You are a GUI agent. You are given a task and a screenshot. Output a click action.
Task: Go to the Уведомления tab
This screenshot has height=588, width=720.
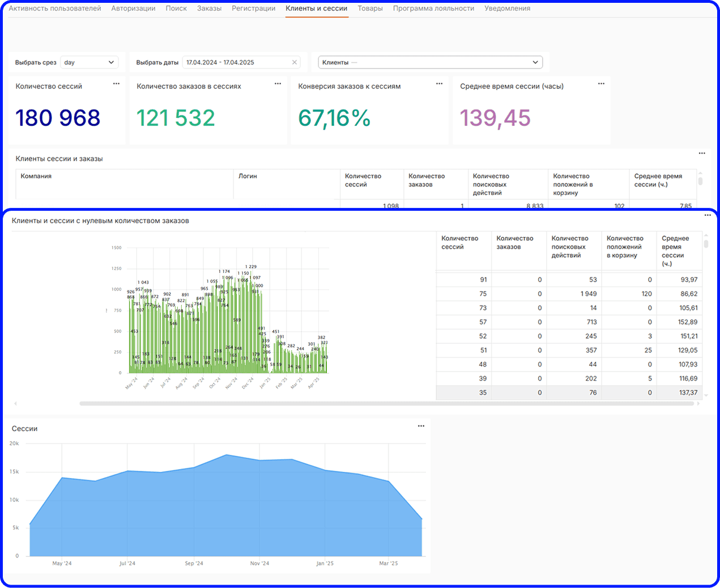507,8
